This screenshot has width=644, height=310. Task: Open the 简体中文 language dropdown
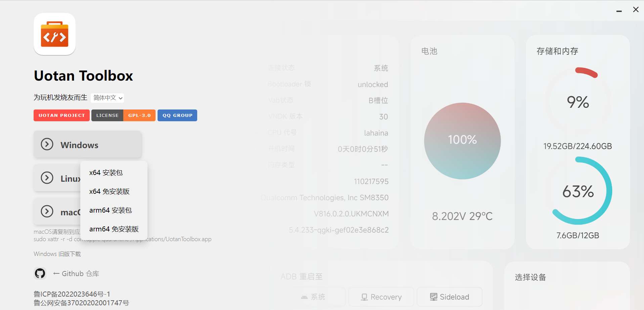pos(108,98)
